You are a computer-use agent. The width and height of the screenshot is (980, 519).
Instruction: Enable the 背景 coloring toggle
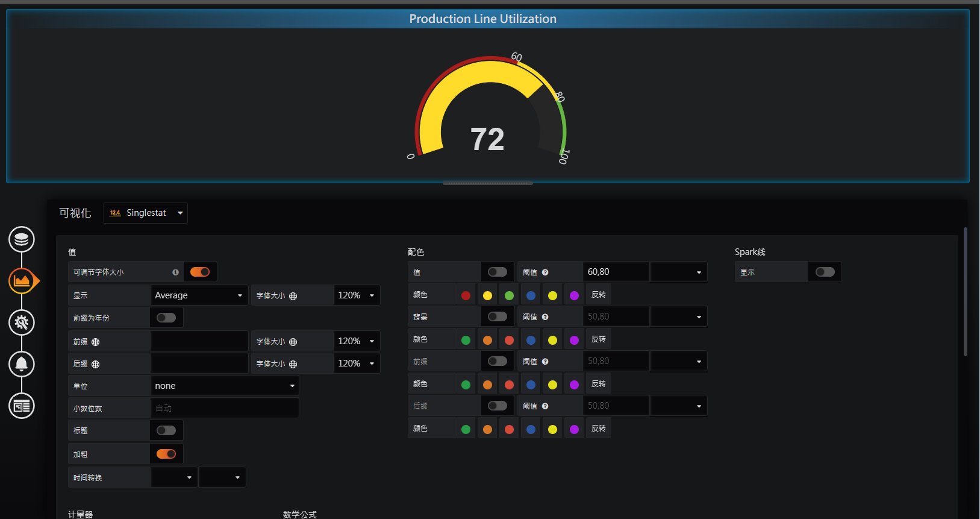click(x=498, y=316)
